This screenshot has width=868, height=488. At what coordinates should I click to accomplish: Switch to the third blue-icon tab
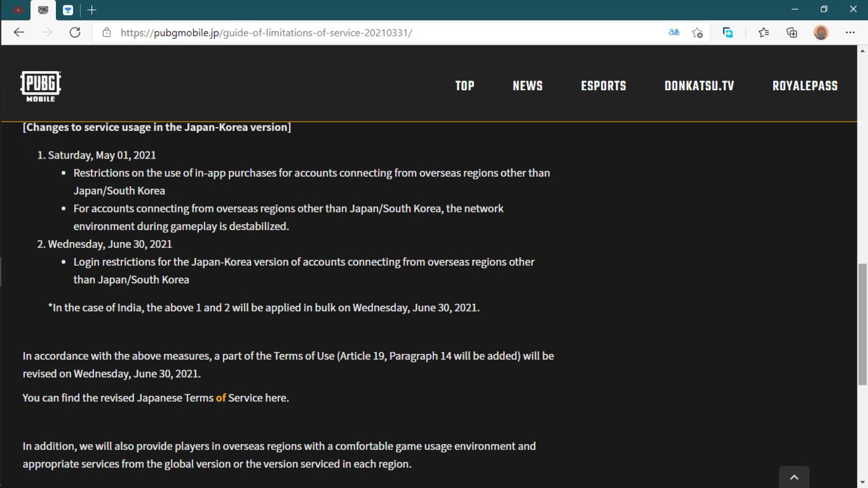68,10
